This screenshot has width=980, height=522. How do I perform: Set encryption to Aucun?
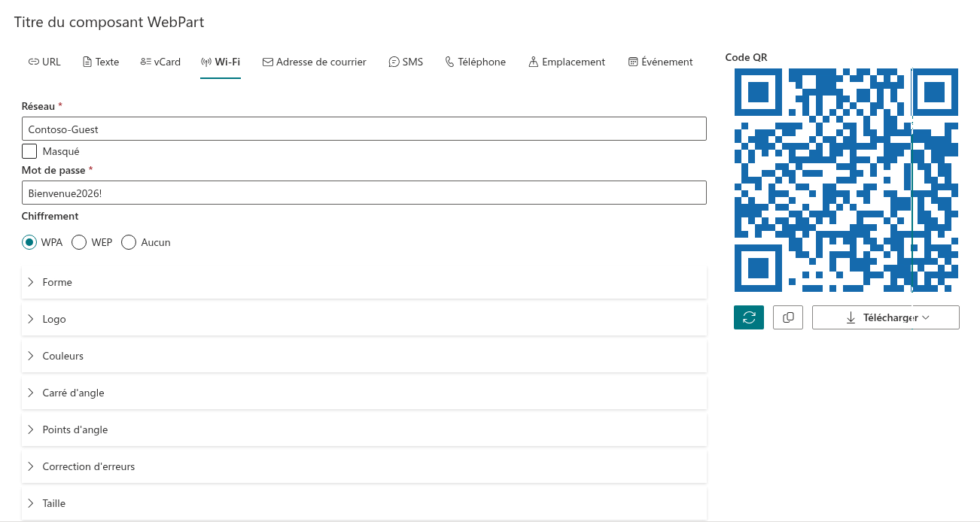click(x=129, y=242)
